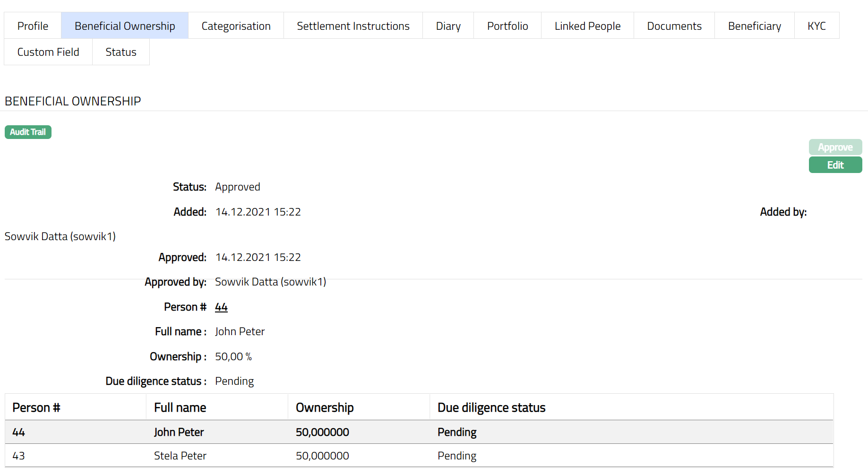The width and height of the screenshot is (868, 476).
Task: Open the Profile tab
Action: point(33,26)
